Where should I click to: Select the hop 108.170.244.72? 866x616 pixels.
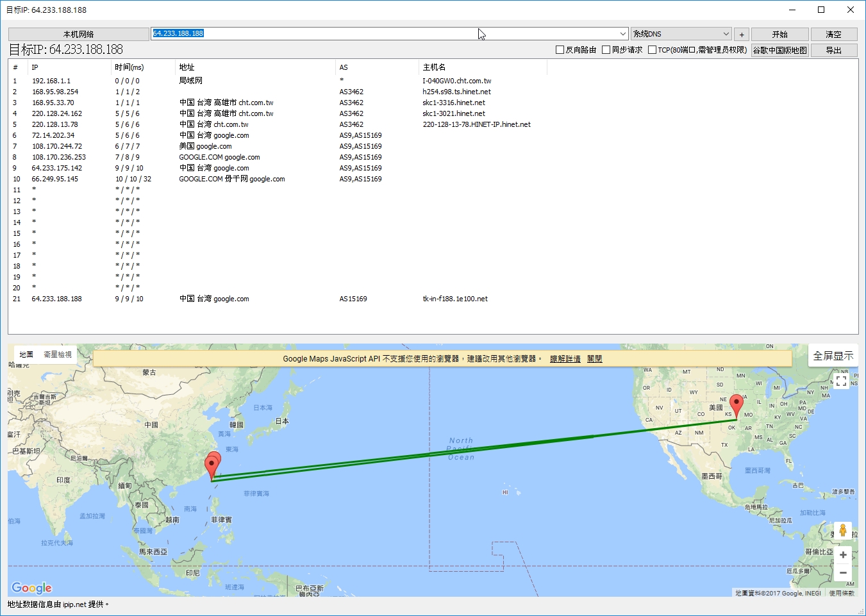[57, 146]
